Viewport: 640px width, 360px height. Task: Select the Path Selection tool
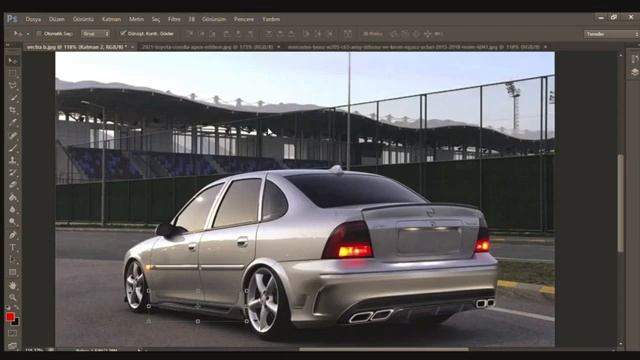13,260
